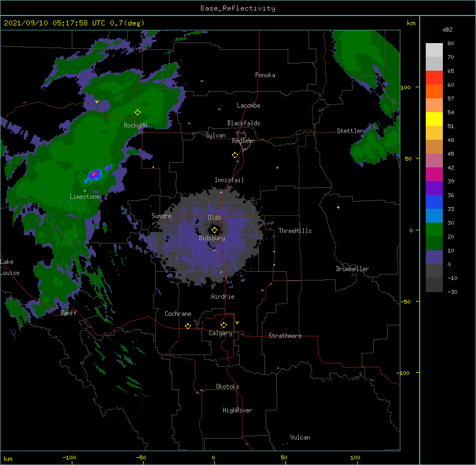Screen dimensions: 476x465
Task: Select the magenta swatch in the legend
Action: point(434,174)
